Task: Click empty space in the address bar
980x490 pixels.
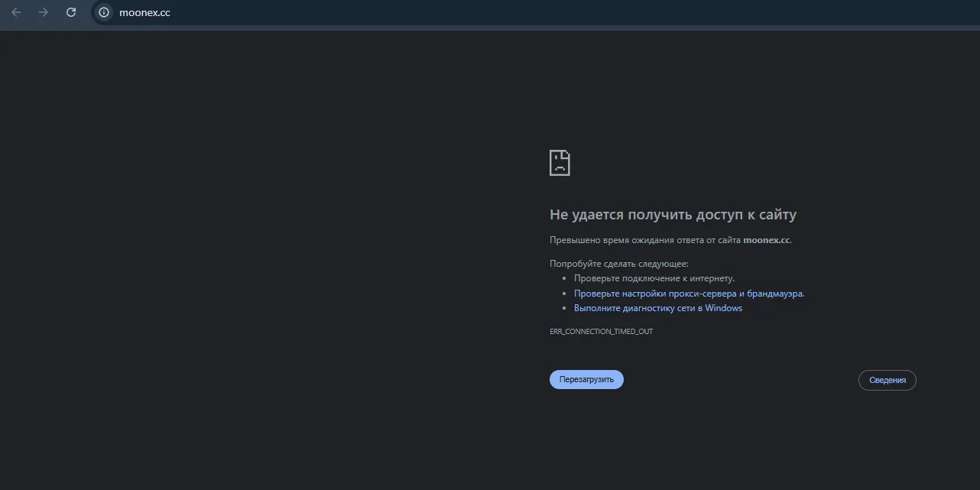Action: (535, 12)
